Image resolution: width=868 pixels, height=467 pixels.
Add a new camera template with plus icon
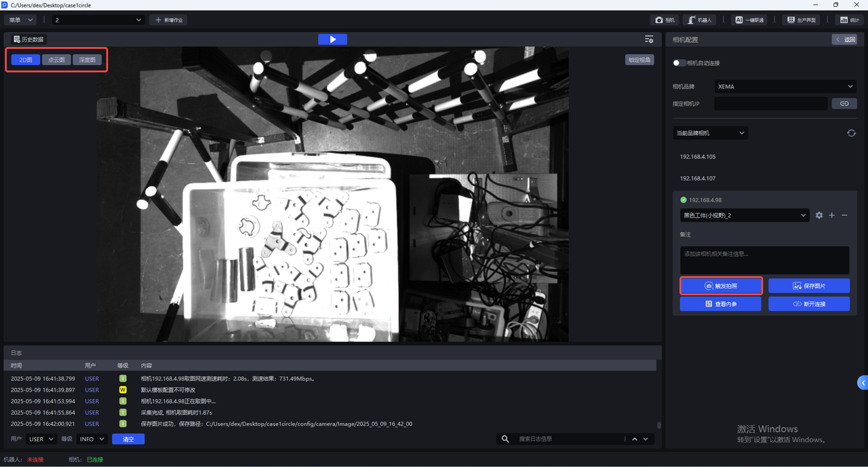pos(832,215)
